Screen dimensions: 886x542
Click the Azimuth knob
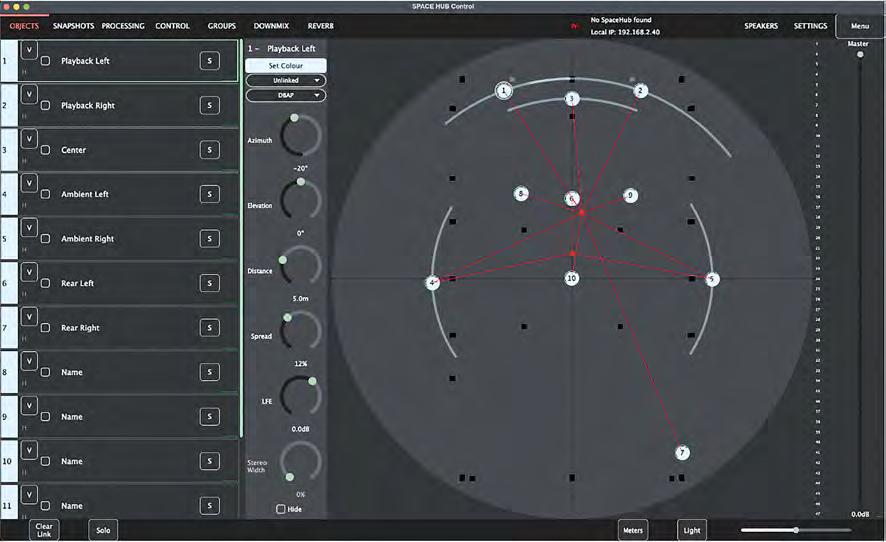pyautogui.click(x=301, y=136)
